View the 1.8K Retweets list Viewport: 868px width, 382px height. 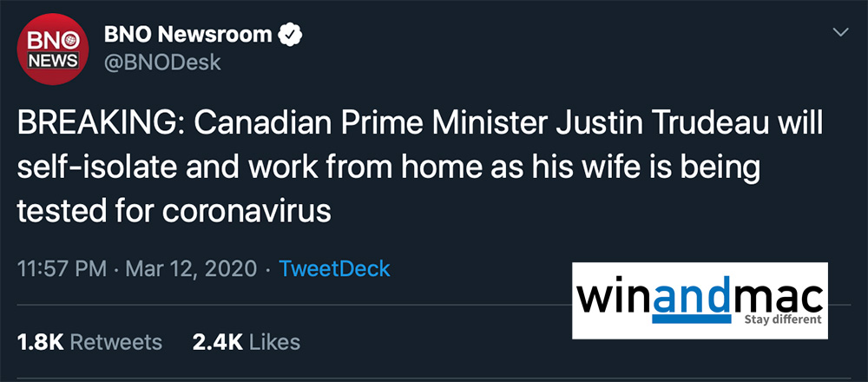[90, 341]
